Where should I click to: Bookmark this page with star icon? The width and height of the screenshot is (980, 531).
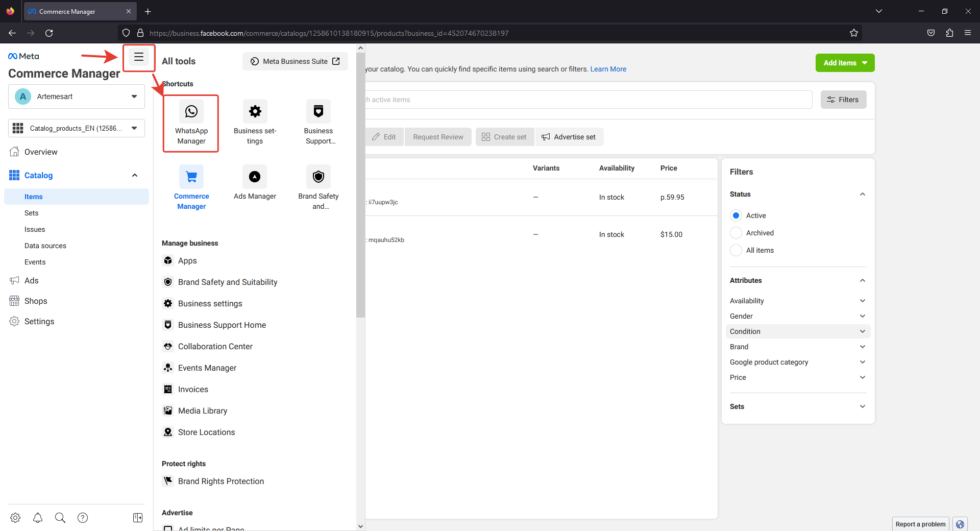click(x=854, y=33)
